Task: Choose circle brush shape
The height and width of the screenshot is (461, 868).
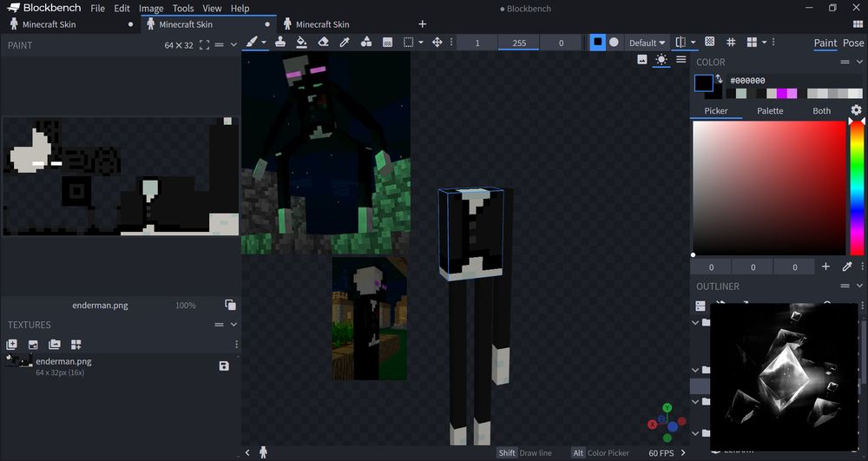Action: [614, 42]
